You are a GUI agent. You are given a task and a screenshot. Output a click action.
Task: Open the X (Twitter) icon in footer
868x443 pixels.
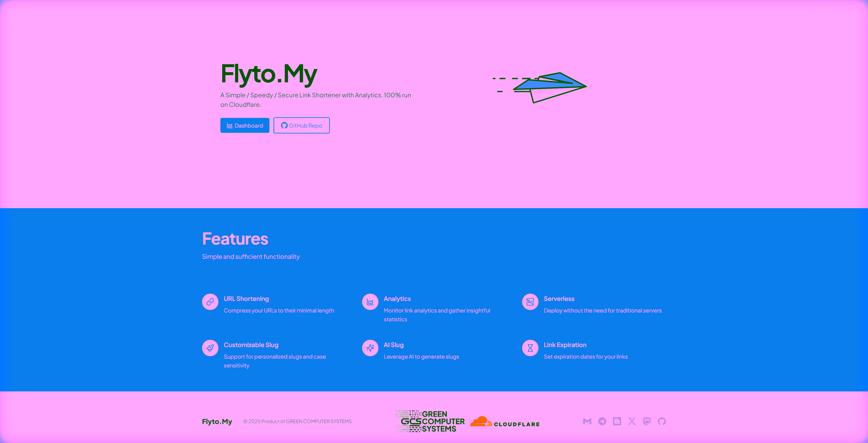(x=632, y=421)
